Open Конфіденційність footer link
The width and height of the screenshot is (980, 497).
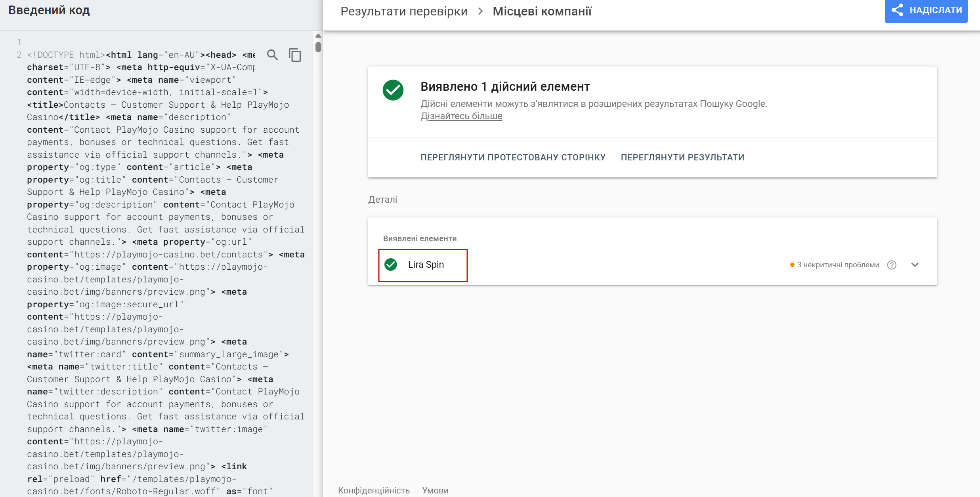pos(374,490)
